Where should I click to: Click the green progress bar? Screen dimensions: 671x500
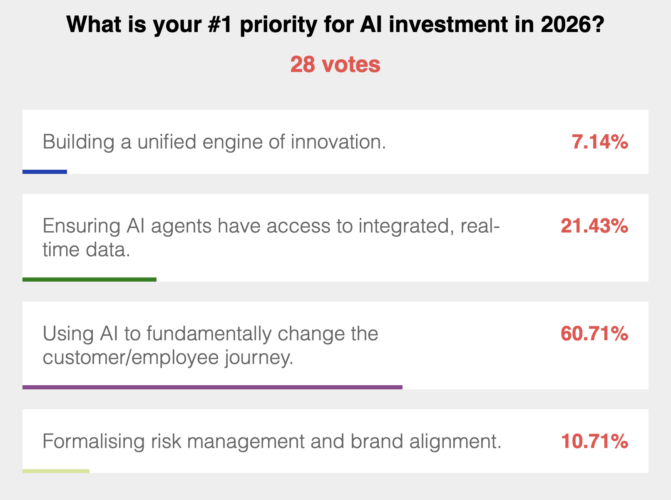pos(89,280)
